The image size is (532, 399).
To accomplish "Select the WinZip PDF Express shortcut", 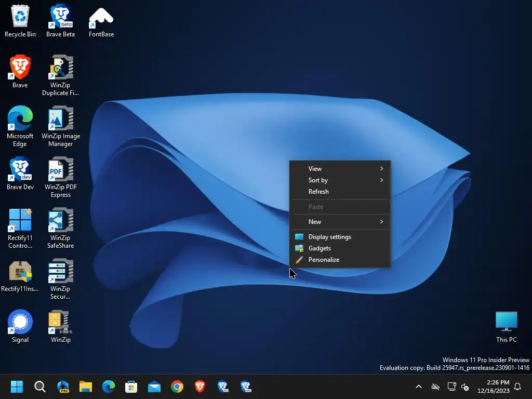I will (61, 177).
